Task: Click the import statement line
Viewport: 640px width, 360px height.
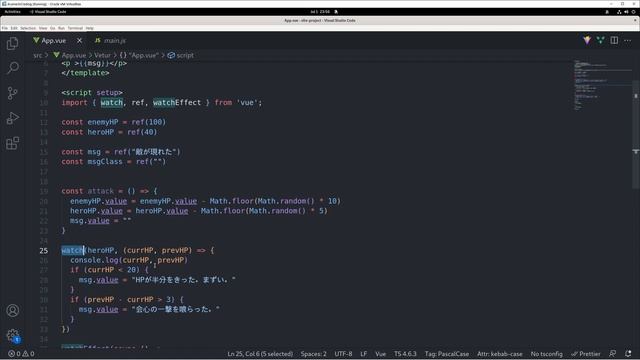Action: coord(162,102)
